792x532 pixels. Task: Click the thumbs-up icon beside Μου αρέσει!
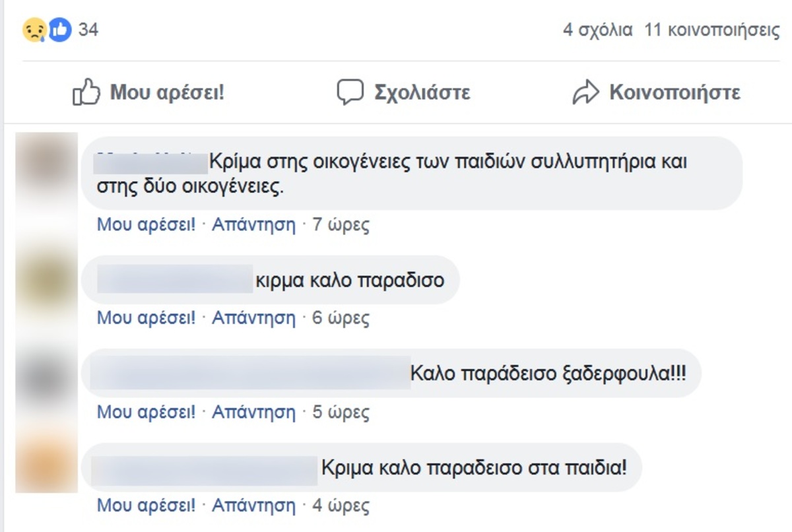point(86,92)
